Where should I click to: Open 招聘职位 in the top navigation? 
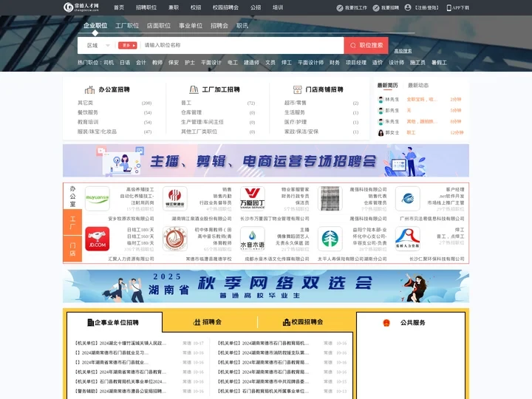click(x=146, y=7)
